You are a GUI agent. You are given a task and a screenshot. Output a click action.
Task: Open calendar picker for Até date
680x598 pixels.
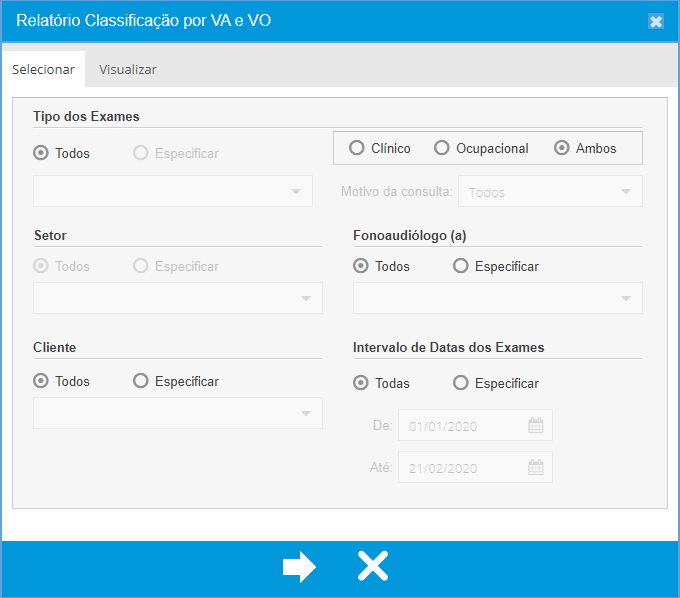tap(536, 468)
